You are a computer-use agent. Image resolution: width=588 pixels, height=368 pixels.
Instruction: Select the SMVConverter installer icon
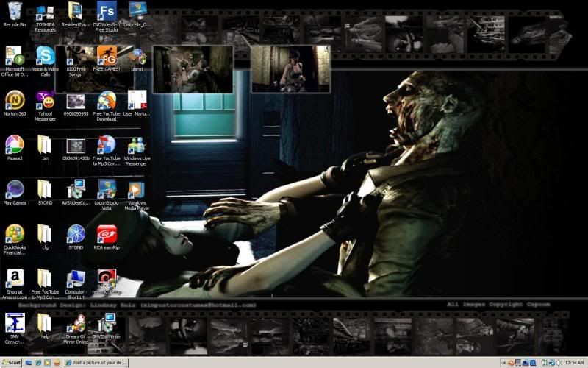[x=107, y=326]
